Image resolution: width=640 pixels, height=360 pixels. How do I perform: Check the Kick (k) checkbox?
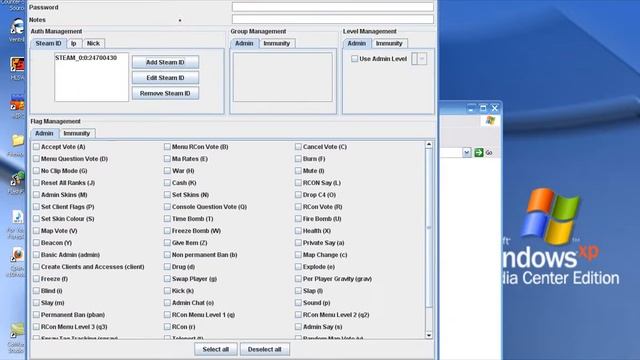click(167, 291)
